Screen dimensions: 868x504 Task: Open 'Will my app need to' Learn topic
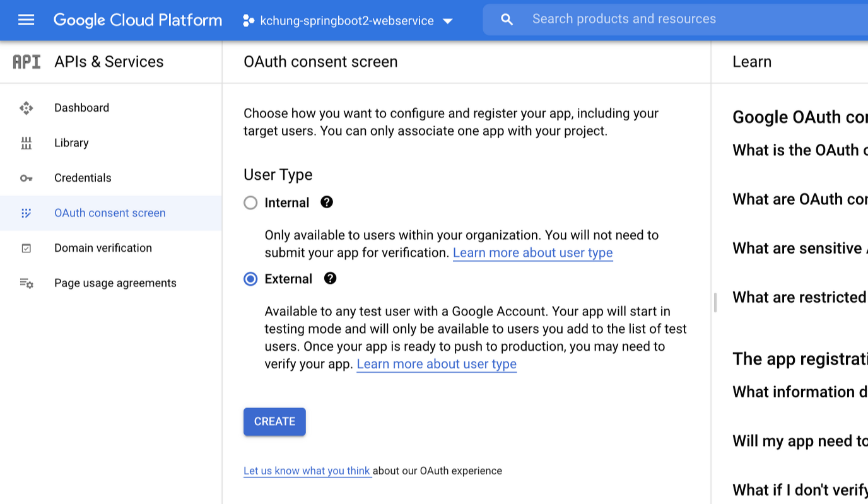pyautogui.click(x=800, y=442)
